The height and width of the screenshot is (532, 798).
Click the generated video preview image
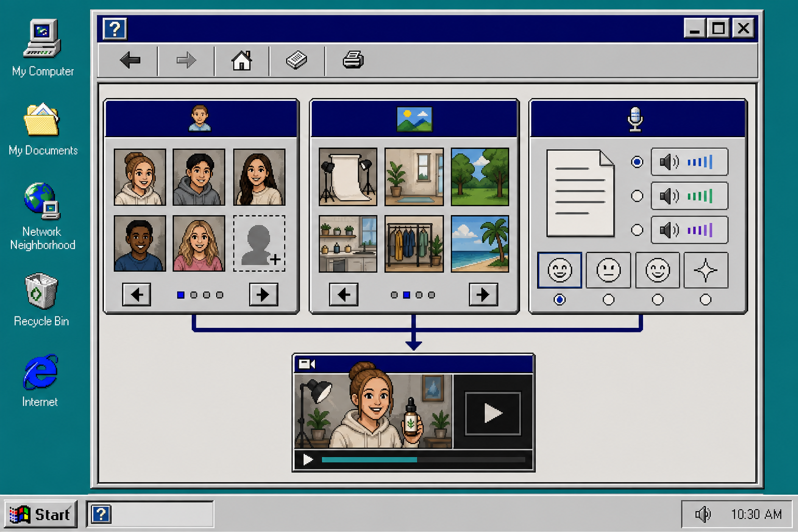point(374,411)
